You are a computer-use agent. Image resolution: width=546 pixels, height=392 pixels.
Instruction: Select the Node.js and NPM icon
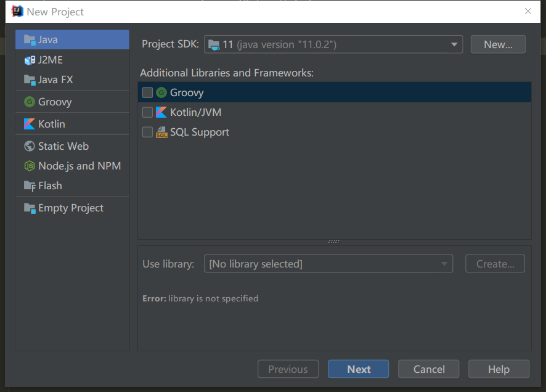[29, 166]
